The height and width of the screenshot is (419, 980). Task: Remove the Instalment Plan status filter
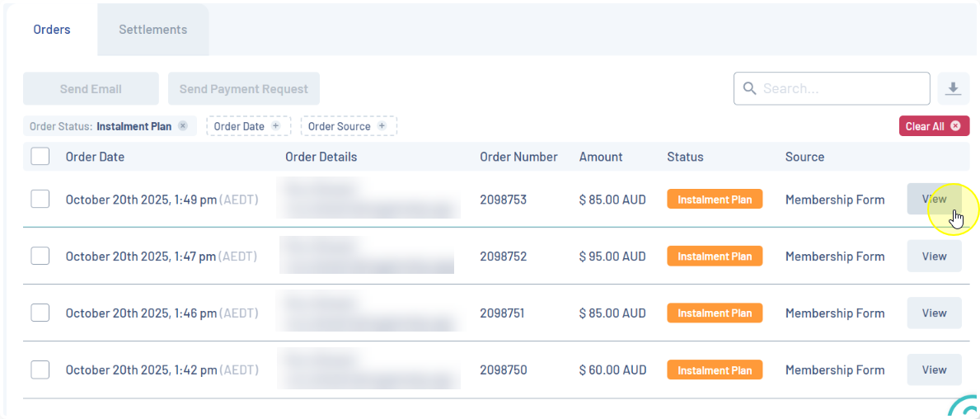[182, 125]
